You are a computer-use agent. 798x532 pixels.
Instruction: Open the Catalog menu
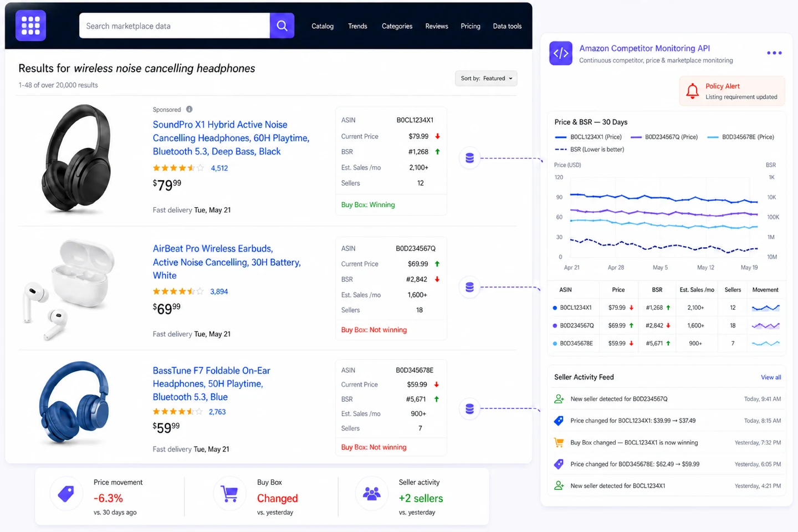[x=323, y=26]
